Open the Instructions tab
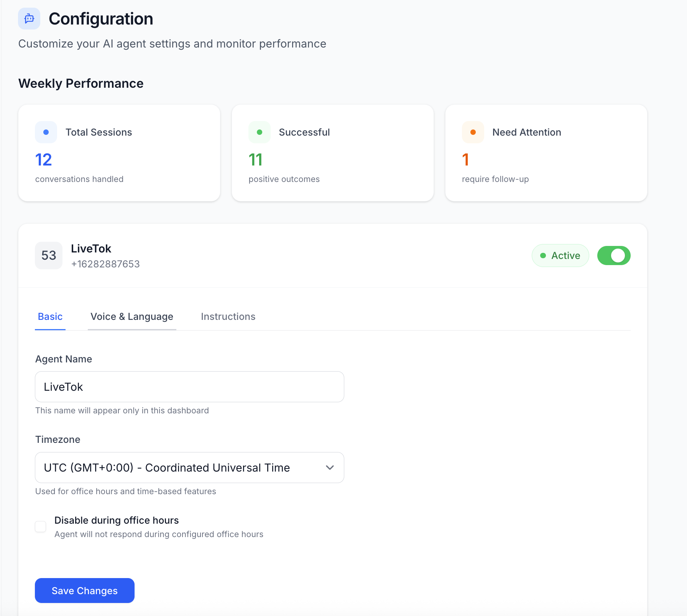The image size is (687, 616). coord(228,316)
